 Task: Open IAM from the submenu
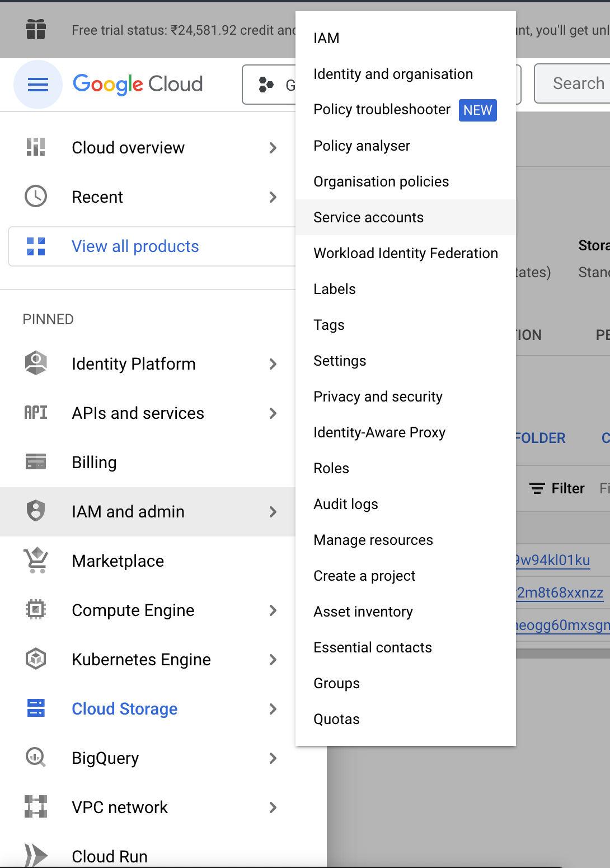click(x=406, y=38)
